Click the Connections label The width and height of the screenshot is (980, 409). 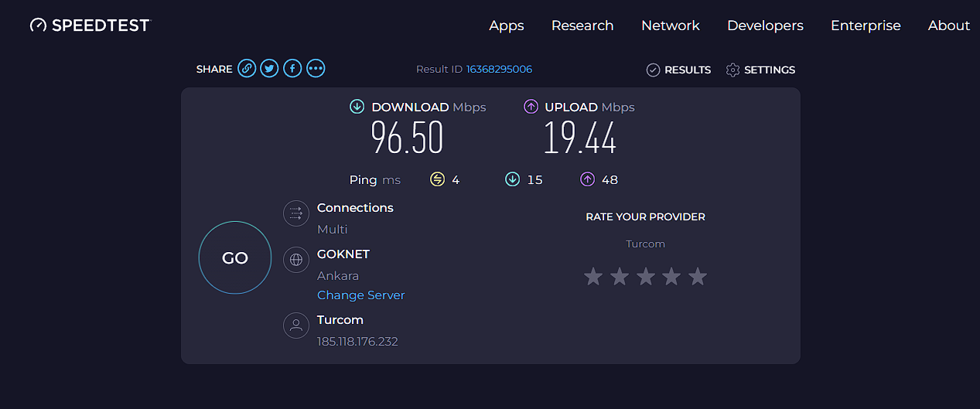tap(356, 208)
